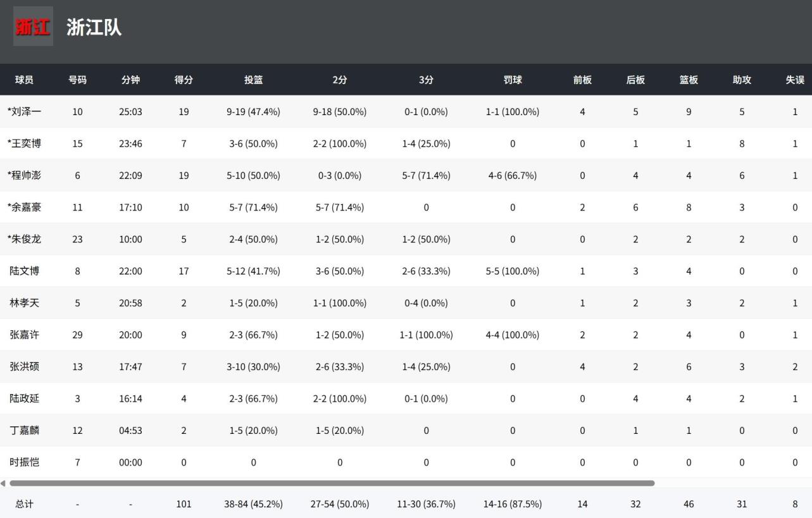Click the left scroll arrow below the table

[x=3, y=483]
